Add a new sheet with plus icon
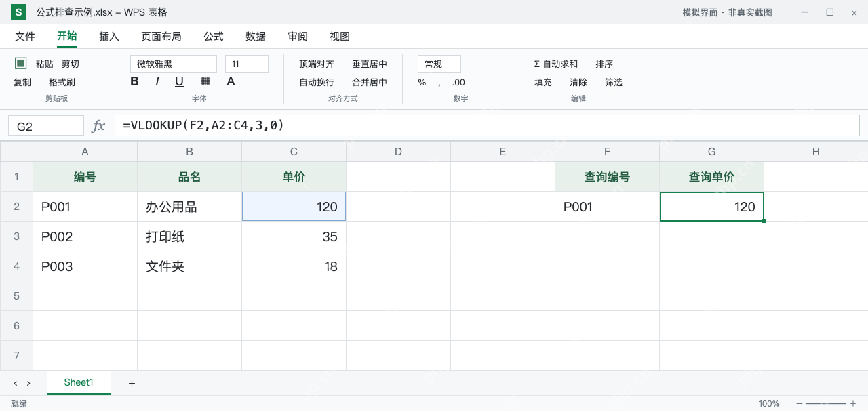The width and height of the screenshot is (868, 412). [x=132, y=384]
